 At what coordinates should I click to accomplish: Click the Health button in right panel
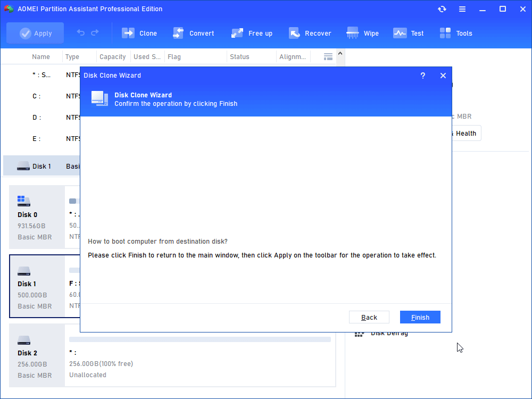pyautogui.click(x=465, y=134)
